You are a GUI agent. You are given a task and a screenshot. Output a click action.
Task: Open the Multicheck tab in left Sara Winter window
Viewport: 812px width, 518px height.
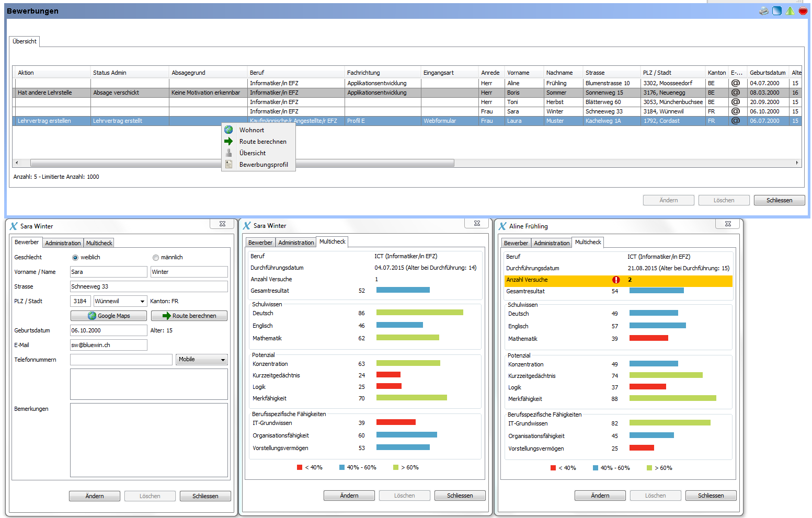click(99, 243)
